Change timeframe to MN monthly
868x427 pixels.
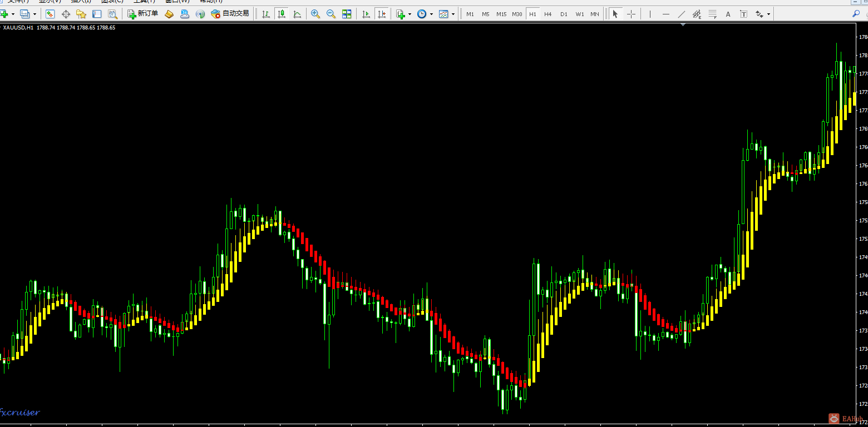pyautogui.click(x=595, y=14)
